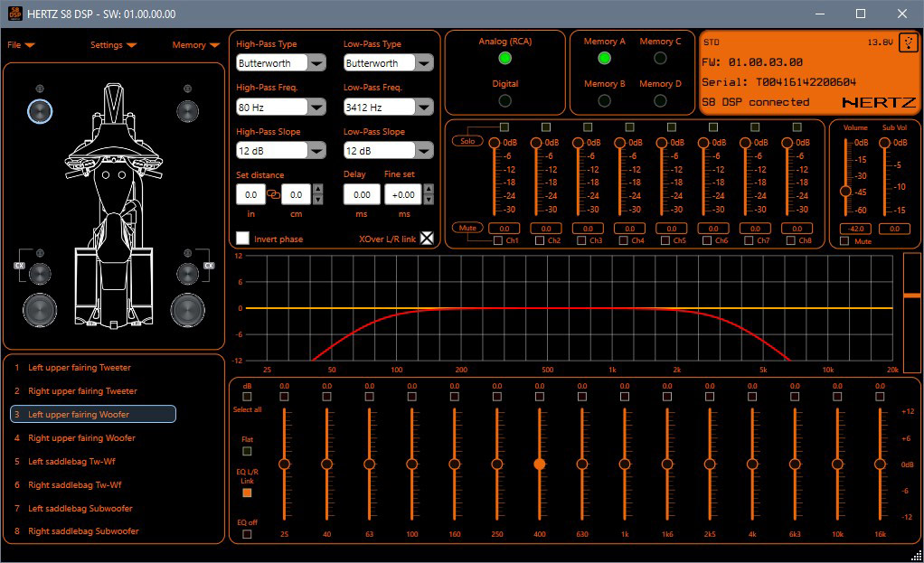The width and height of the screenshot is (924, 563).
Task: Select the highlighted left upper fairing woofer speaker
Action: pyautogui.click(x=40, y=111)
